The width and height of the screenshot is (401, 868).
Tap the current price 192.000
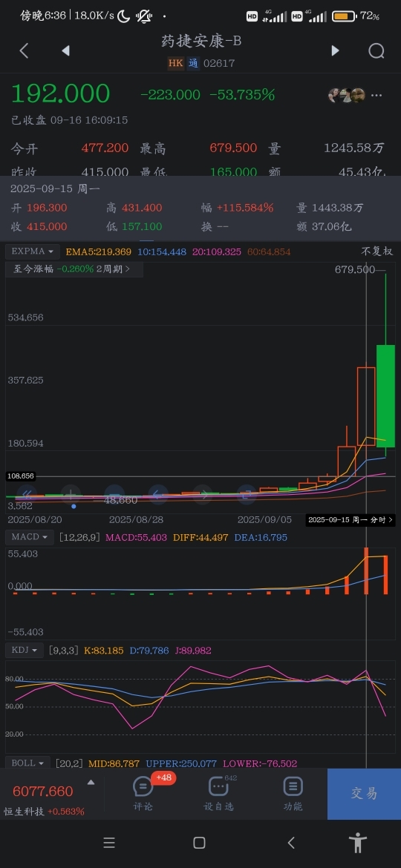[x=61, y=93]
